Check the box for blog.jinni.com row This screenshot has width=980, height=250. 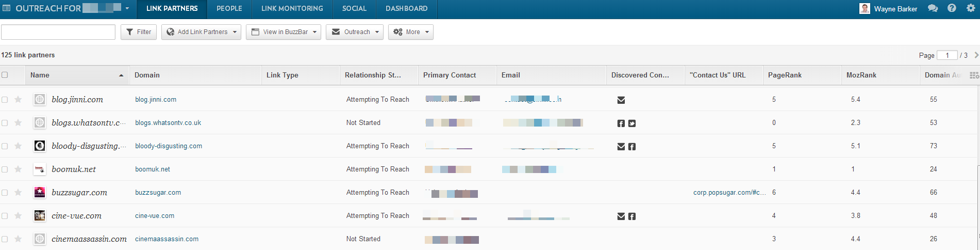point(5,100)
